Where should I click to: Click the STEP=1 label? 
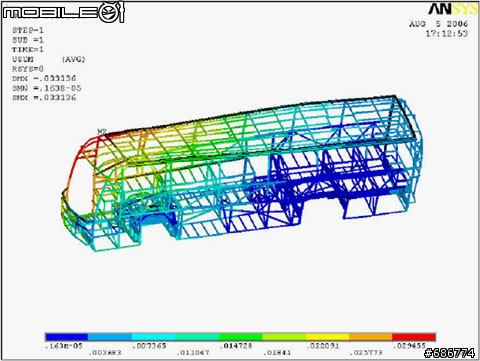click(x=28, y=30)
